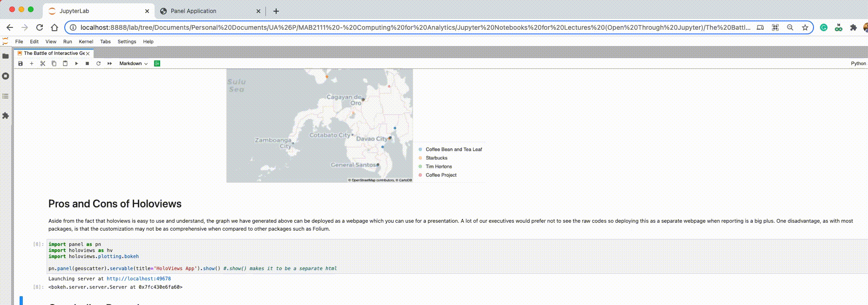Toggle Coffee Bean and Tea Leaf legend entry
868x305 pixels.
(x=454, y=150)
